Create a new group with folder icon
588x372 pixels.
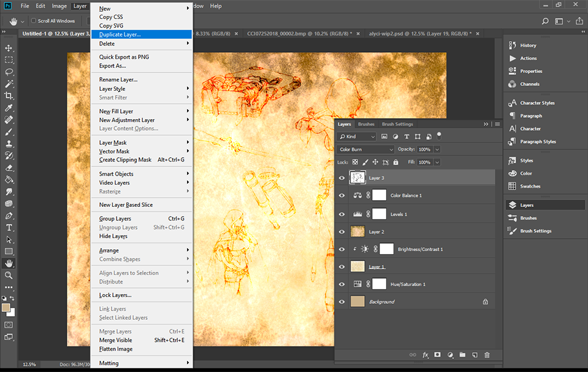point(462,355)
